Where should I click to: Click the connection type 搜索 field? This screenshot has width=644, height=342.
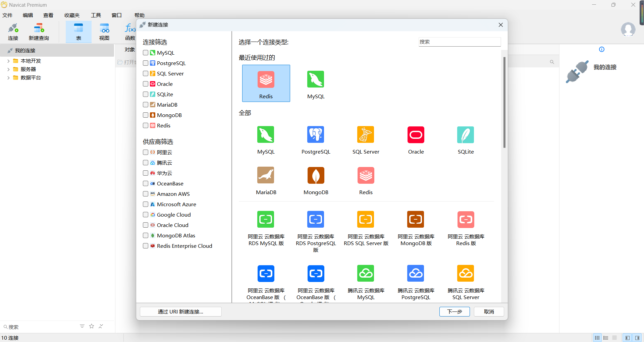pos(460,42)
